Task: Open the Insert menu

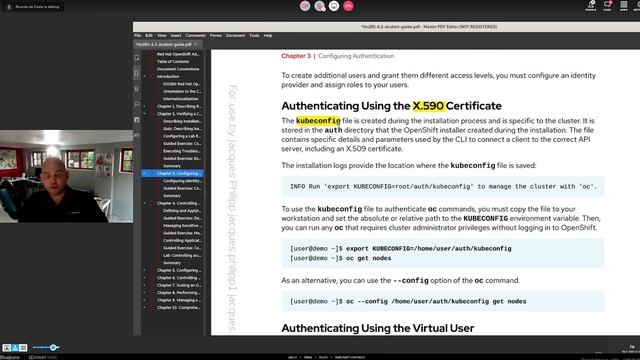Action: [176, 36]
